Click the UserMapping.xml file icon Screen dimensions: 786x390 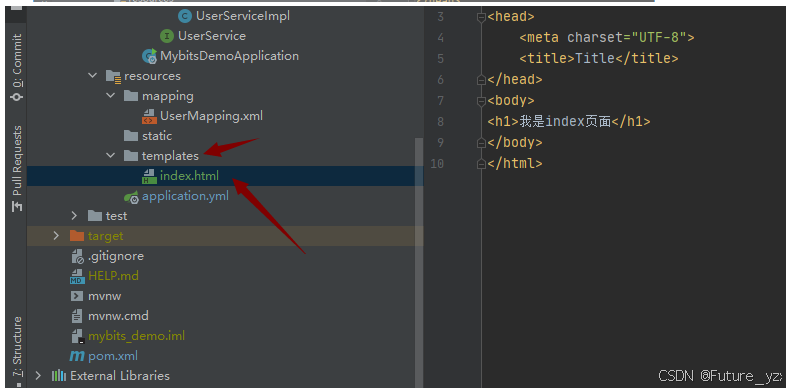click(149, 116)
